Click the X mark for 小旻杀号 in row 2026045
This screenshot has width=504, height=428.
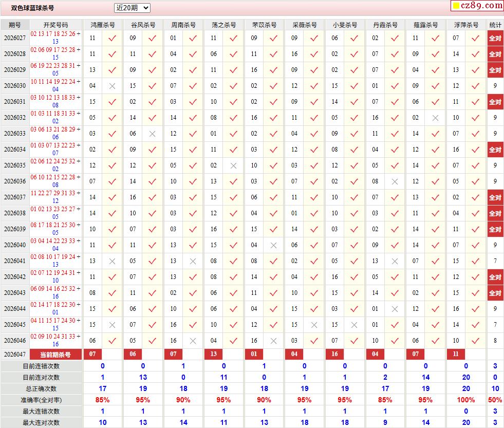click(354, 325)
